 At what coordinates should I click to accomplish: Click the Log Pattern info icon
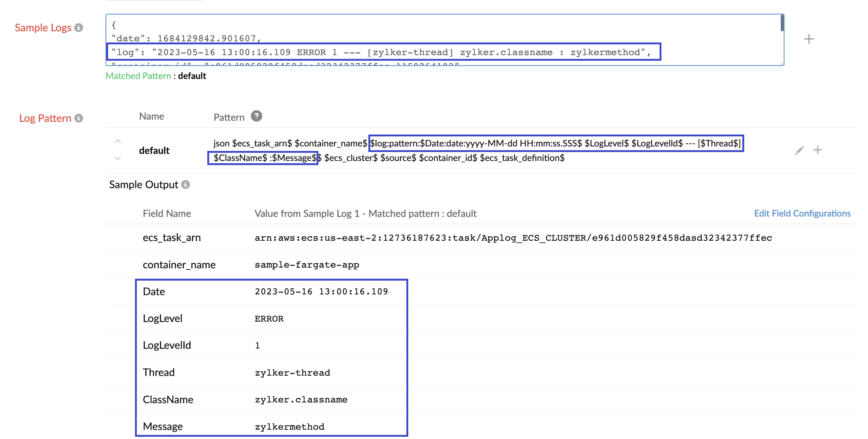(79, 118)
